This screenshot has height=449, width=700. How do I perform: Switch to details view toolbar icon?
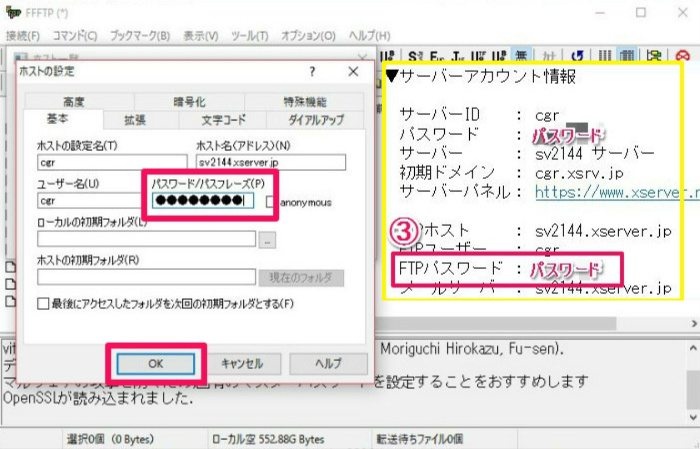[x=627, y=56]
